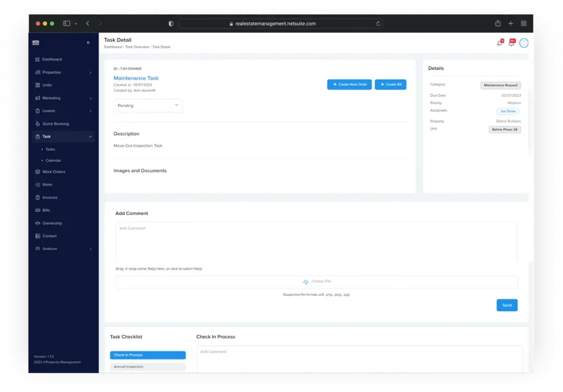The image size is (563, 392).
Task: Reload the page using the refresh icon
Action: pos(378,24)
